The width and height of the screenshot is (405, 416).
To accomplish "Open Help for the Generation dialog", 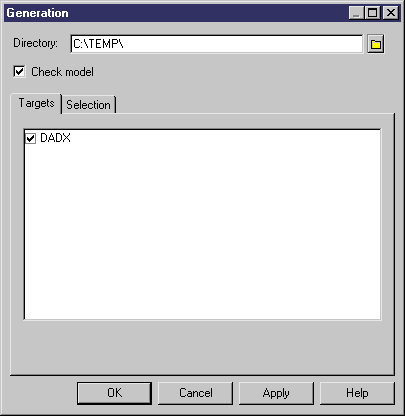I will (x=357, y=393).
